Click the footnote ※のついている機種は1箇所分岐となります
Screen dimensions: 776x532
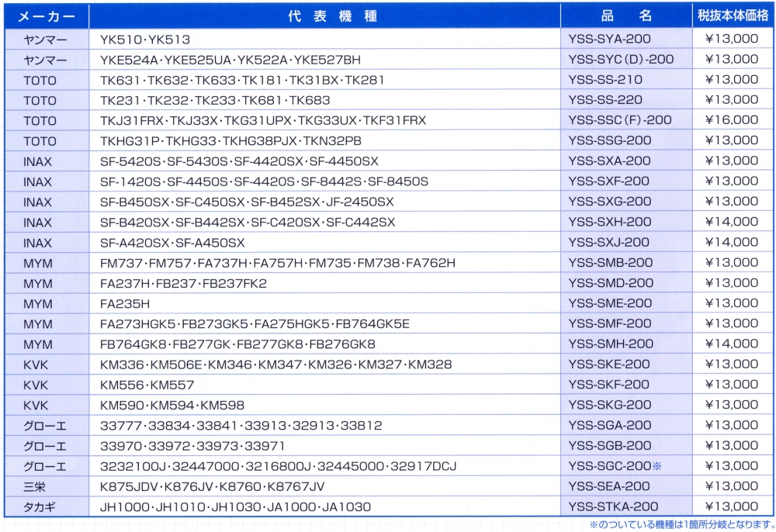tap(681, 524)
